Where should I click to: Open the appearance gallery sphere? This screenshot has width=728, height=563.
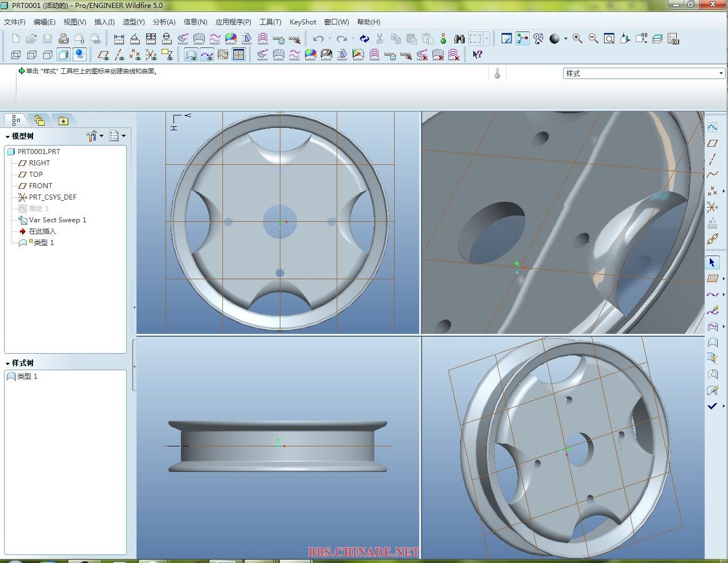click(555, 39)
